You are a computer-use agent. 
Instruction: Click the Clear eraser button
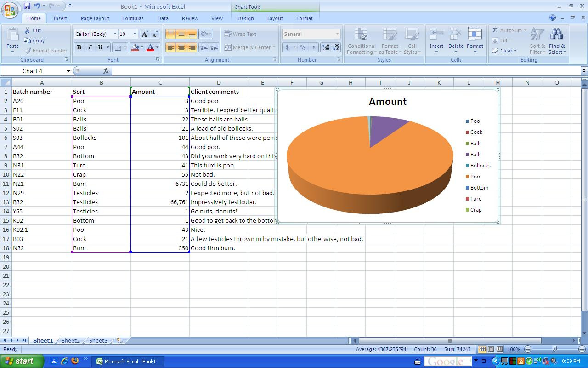tap(504, 51)
